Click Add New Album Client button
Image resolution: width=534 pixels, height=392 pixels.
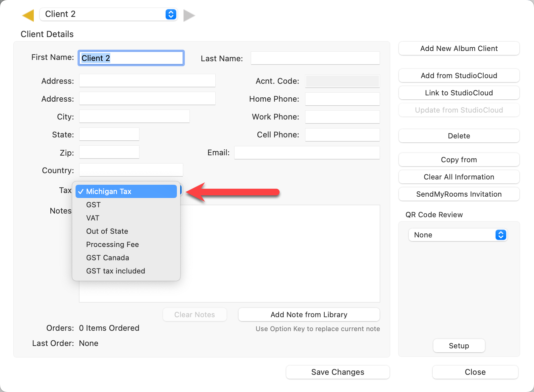pos(459,48)
